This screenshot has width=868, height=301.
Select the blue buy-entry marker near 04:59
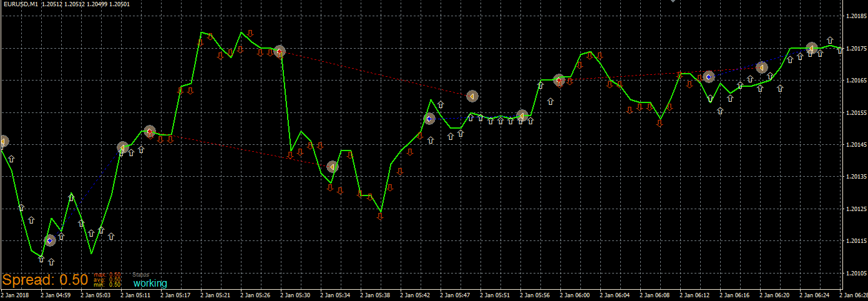click(x=51, y=240)
